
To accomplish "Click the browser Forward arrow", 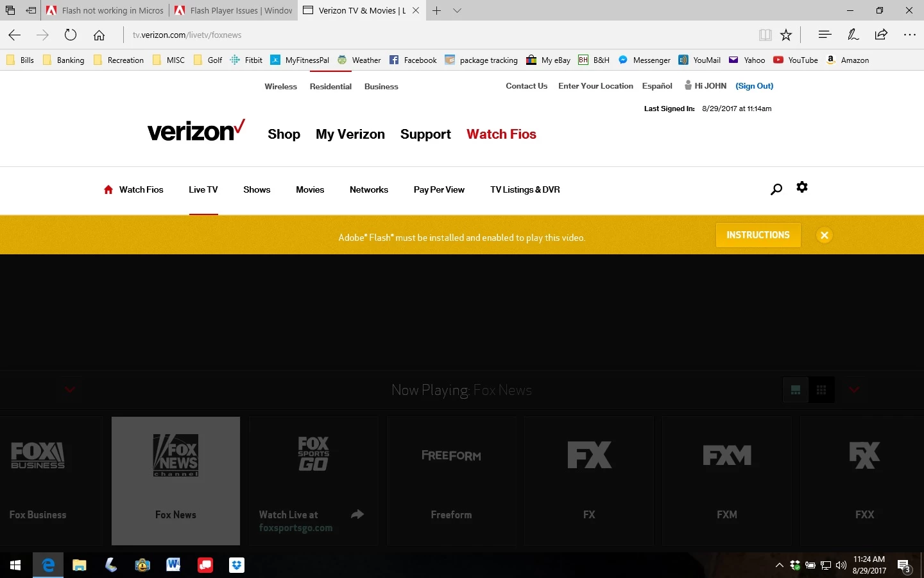I will [x=43, y=35].
